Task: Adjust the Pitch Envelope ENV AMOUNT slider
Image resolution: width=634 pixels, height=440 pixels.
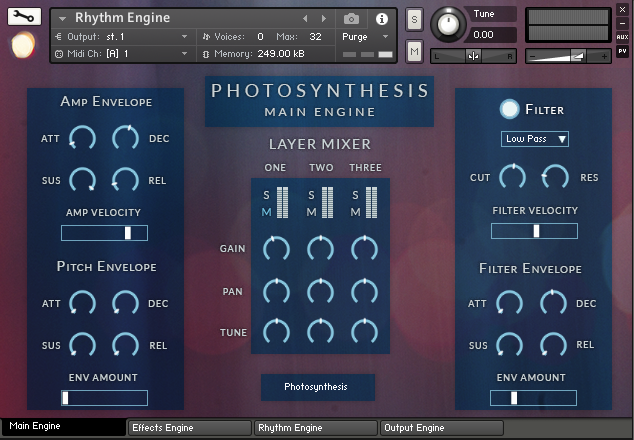Action: (104, 398)
